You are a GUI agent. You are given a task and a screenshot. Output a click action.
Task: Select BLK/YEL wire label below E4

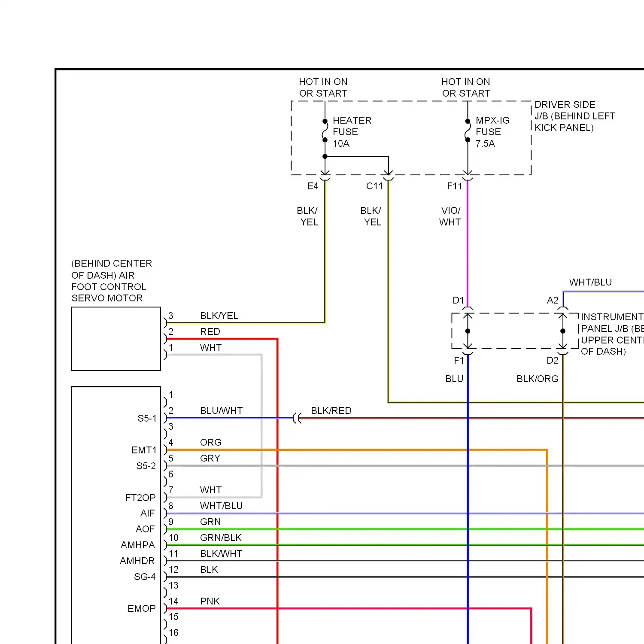point(307,216)
